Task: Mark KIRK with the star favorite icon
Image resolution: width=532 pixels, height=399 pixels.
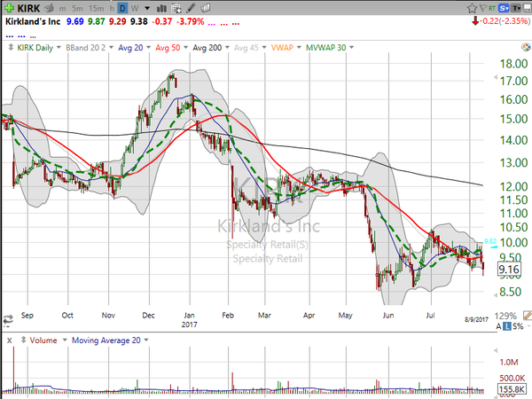Action: (x=472, y=8)
